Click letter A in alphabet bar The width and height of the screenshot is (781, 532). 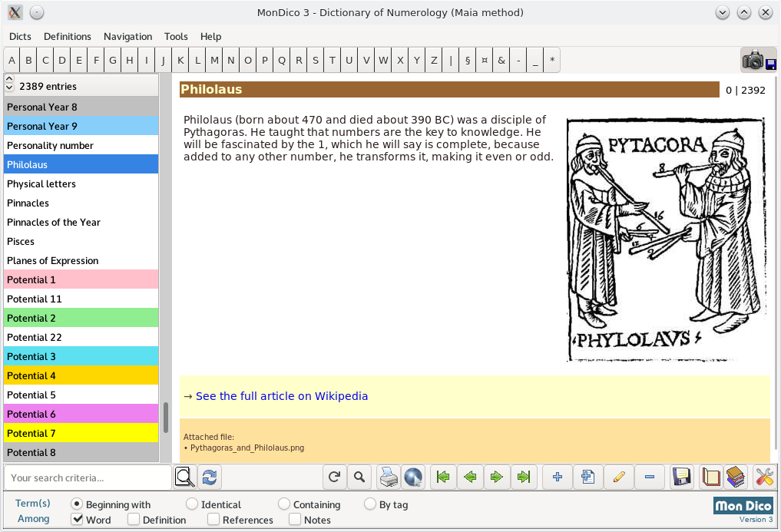click(x=12, y=61)
